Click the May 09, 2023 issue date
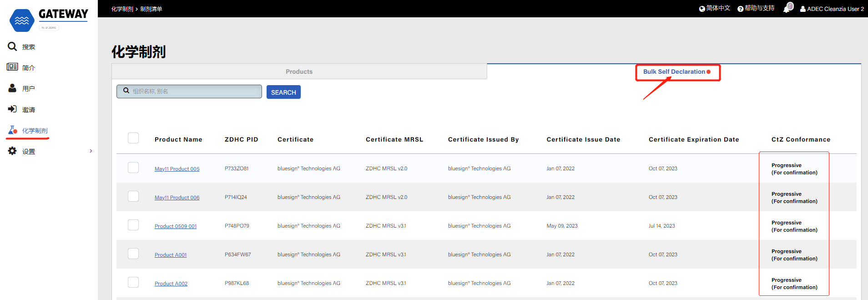868x300 pixels. pyautogui.click(x=562, y=226)
